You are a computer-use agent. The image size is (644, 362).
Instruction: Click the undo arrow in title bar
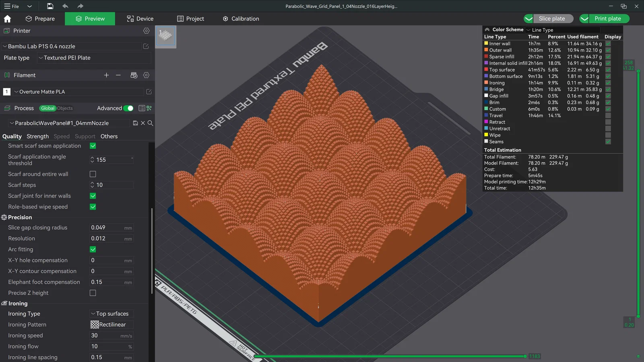[65, 6]
